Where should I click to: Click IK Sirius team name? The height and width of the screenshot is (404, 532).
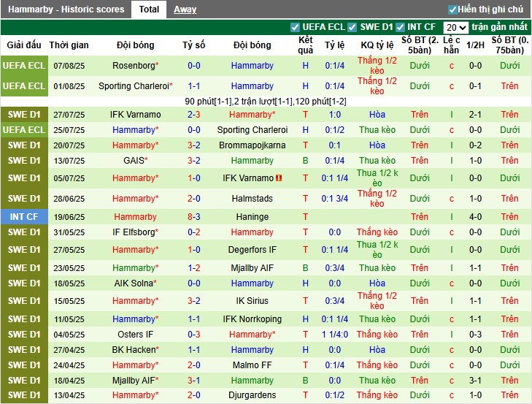coord(252,301)
